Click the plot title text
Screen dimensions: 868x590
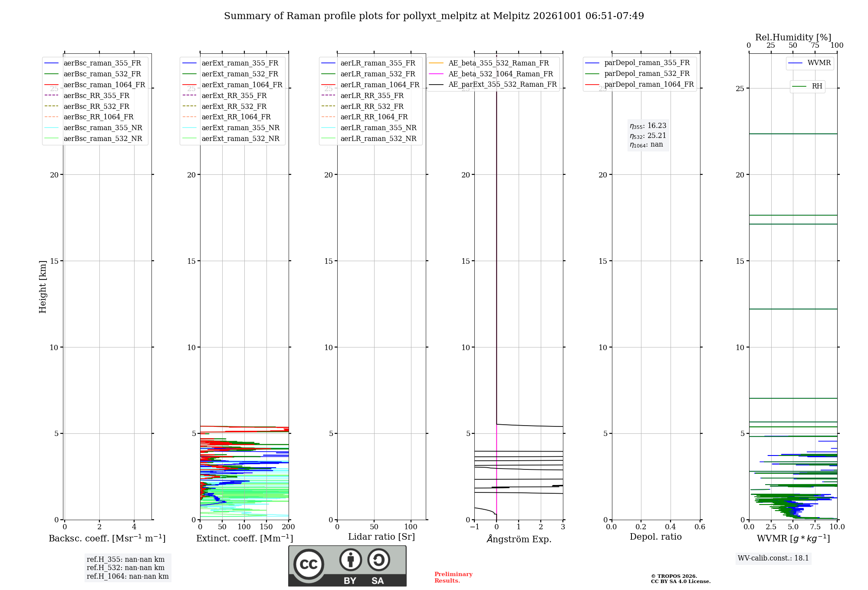434,16
